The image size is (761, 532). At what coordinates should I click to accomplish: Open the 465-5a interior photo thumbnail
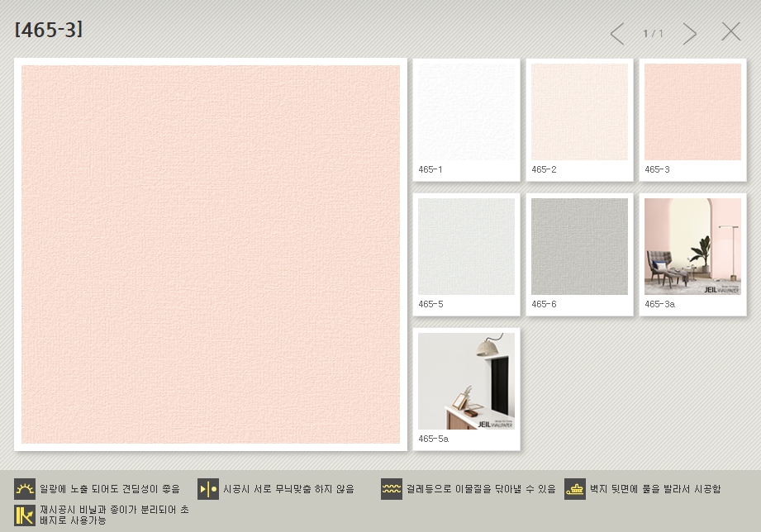tap(466, 382)
